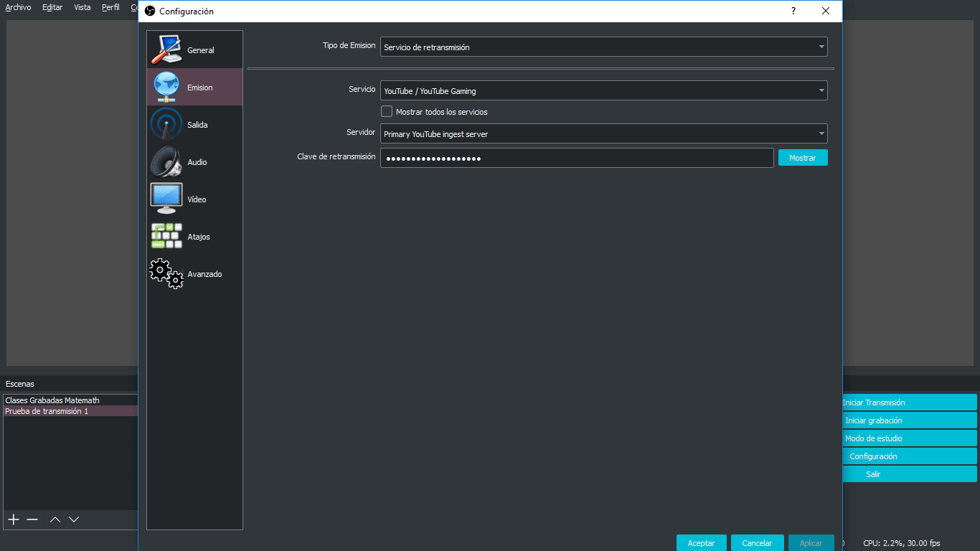
Task: Open the Perfil menu
Action: pyautogui.click(x=110, y=7)
